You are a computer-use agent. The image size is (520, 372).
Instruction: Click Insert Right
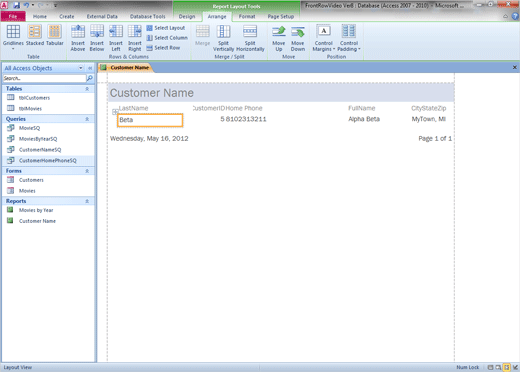click(135, 38)
